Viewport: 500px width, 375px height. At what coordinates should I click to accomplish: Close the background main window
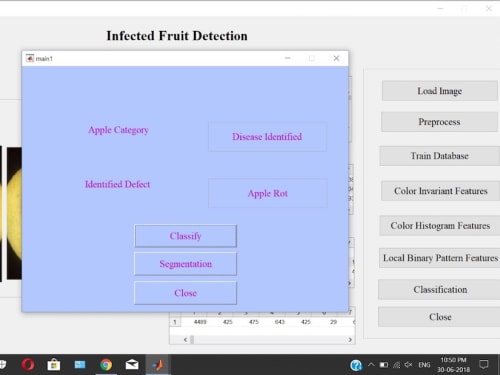click(x=489, y=8)
